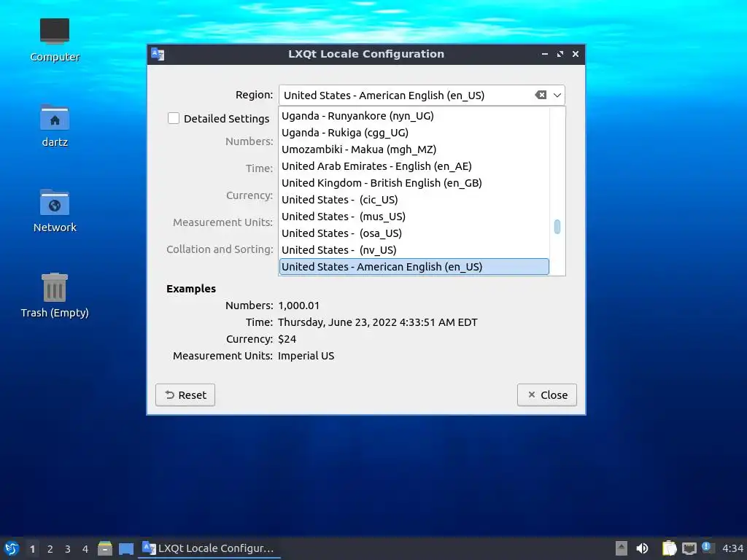The width and height of the screenshot is (747, 560).
Task: Select United States - American English (en_US) in list
Action: click(x=414, y=267)
